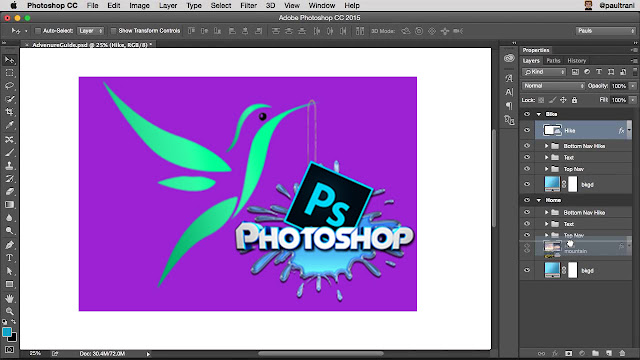The image size is (640, 360).
Task: Click the foreground color swatch
Action: 7,332
